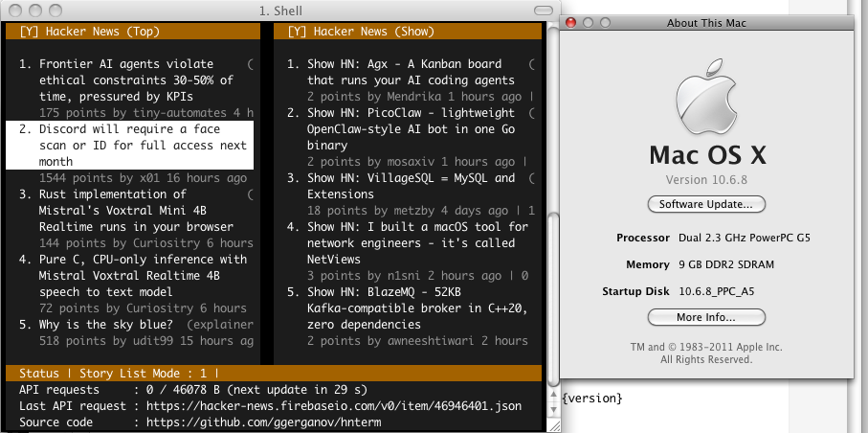Screen dimensions: 868x433
Task: Click the firebaseio Last API request URL
Action: pos(334,406)
